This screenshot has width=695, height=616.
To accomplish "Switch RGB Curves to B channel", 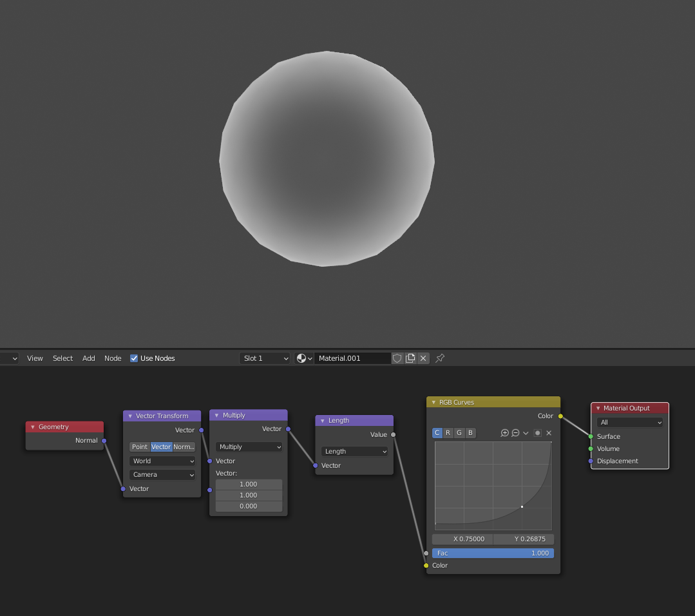I will coord(470,433).
